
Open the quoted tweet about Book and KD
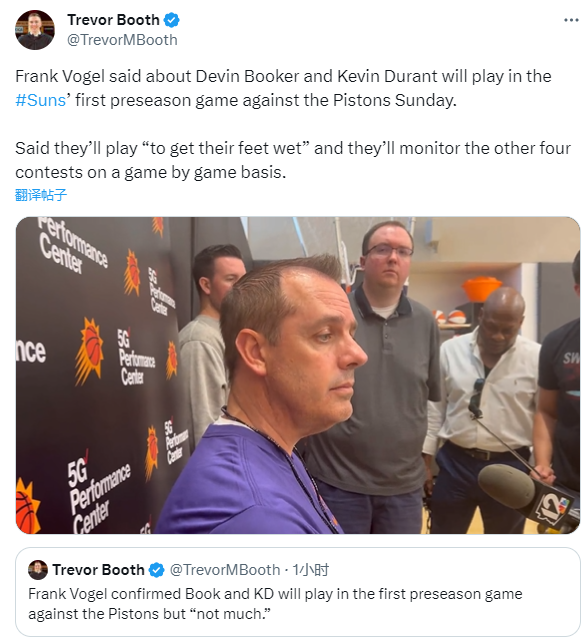pyautogui.click(x=298, y=592)
